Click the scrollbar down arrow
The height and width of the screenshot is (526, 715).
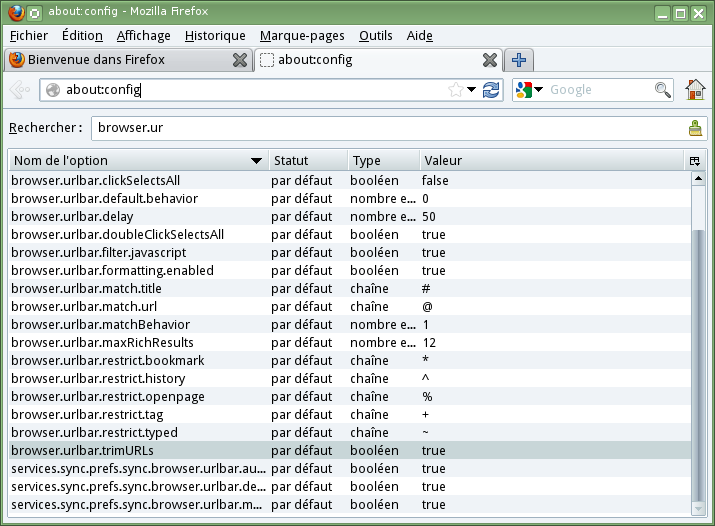coord(698,507)
